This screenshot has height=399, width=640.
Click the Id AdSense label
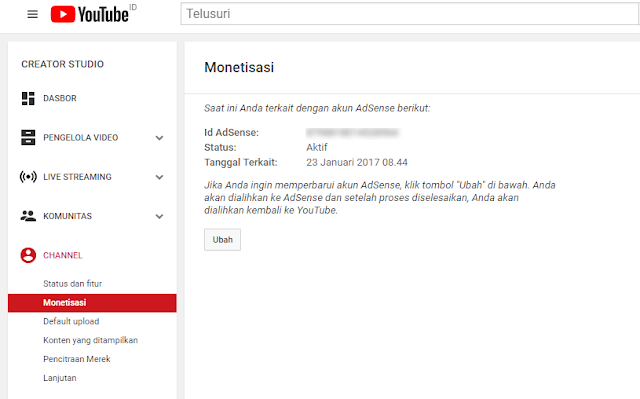point(231,133)
